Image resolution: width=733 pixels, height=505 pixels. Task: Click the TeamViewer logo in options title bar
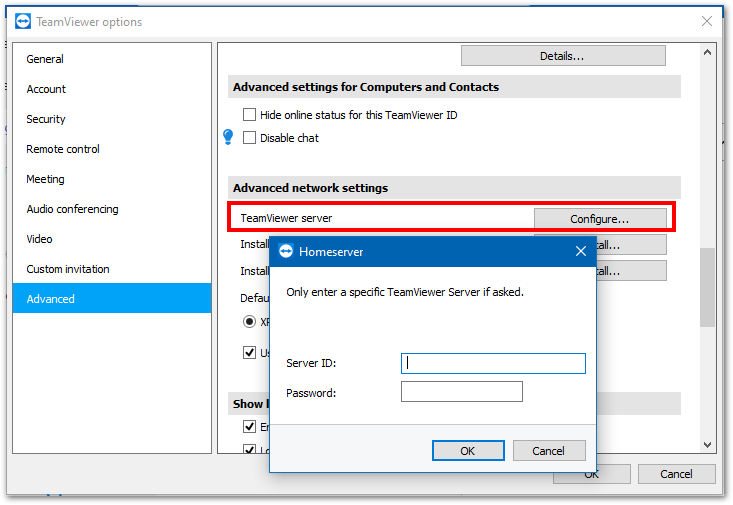pos(22,22)
